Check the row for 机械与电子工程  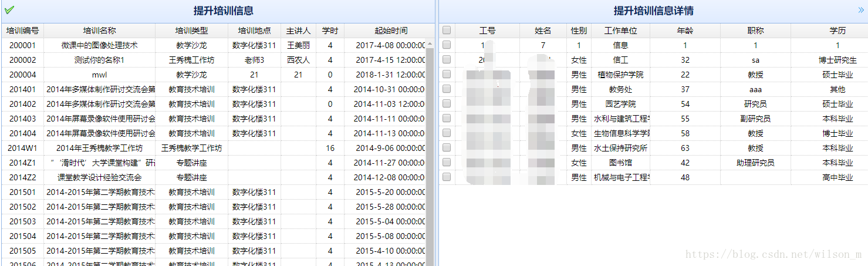point(447,177)
